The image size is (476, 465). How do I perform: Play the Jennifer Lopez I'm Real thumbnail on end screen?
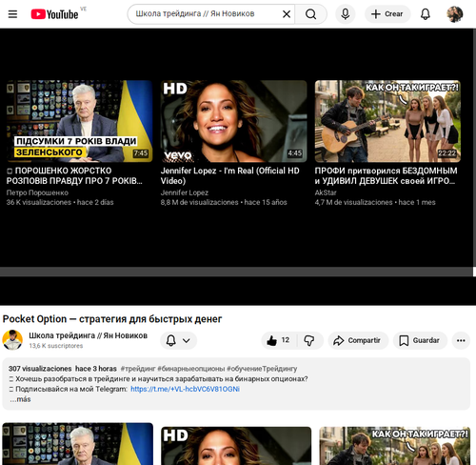pos(233,121)
